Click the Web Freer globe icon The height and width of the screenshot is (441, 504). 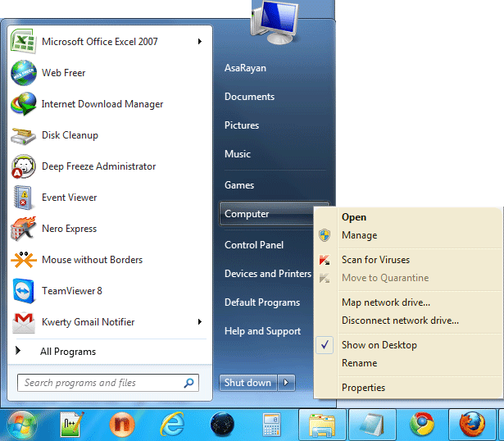(x=24, y=73)
